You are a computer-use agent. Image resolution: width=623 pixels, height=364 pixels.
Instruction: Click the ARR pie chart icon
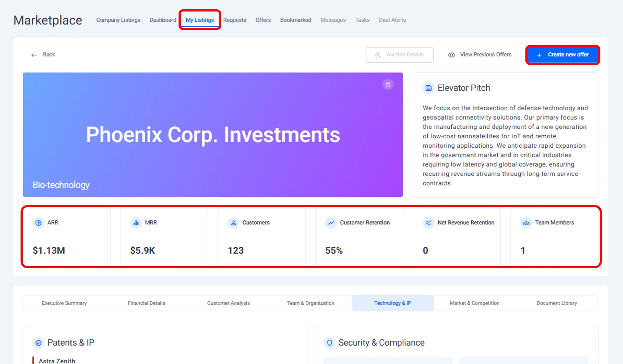tap(38, 223)
